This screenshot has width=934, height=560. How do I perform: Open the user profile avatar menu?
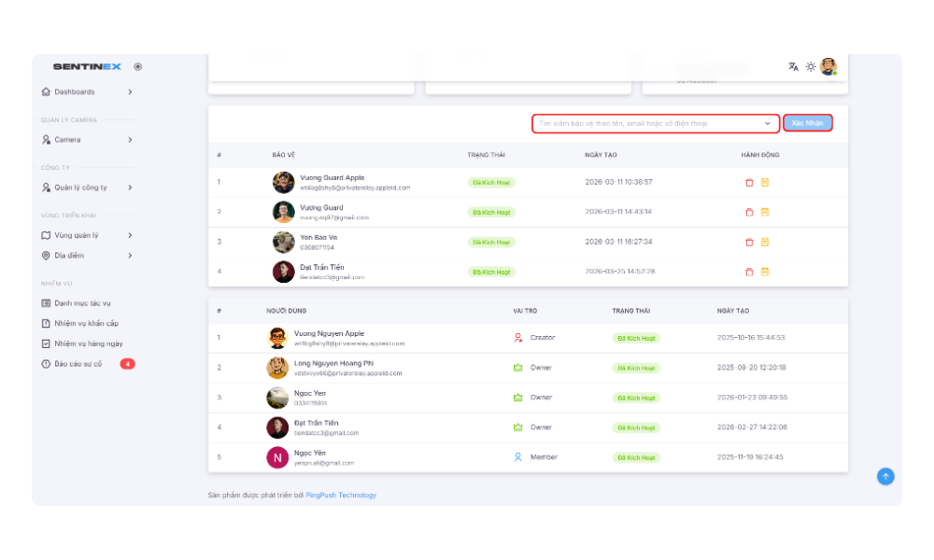(x=828, y=66)
